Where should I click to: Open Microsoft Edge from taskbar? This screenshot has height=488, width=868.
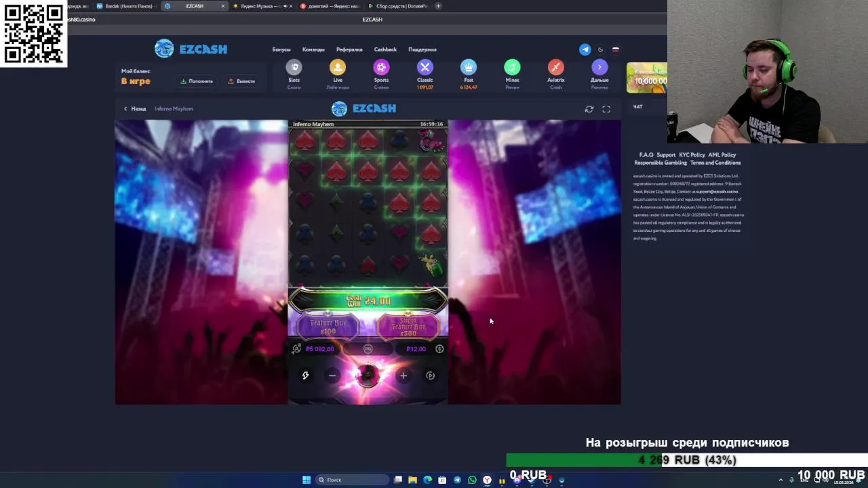(x=427, y=480)
